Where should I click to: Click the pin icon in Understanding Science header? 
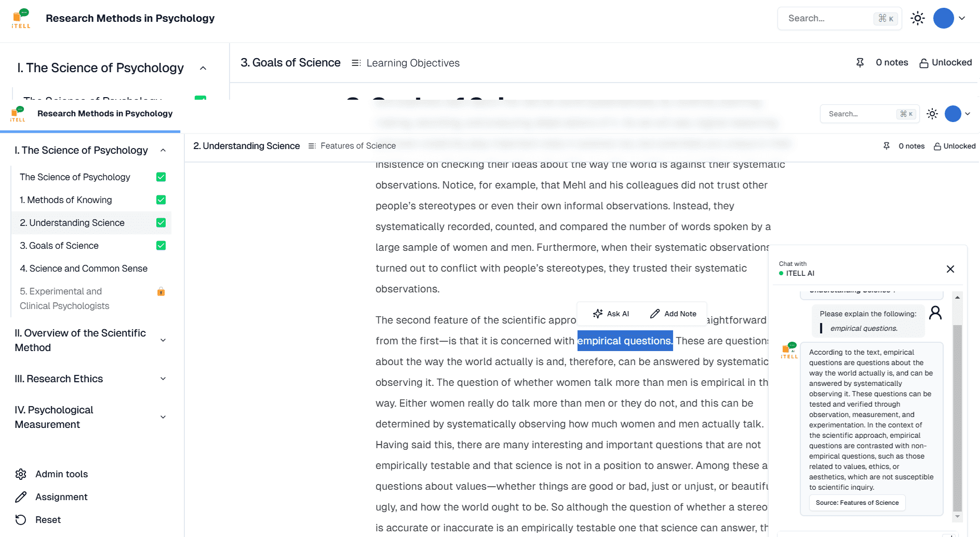pyautogui.click(x=887, y=146)
